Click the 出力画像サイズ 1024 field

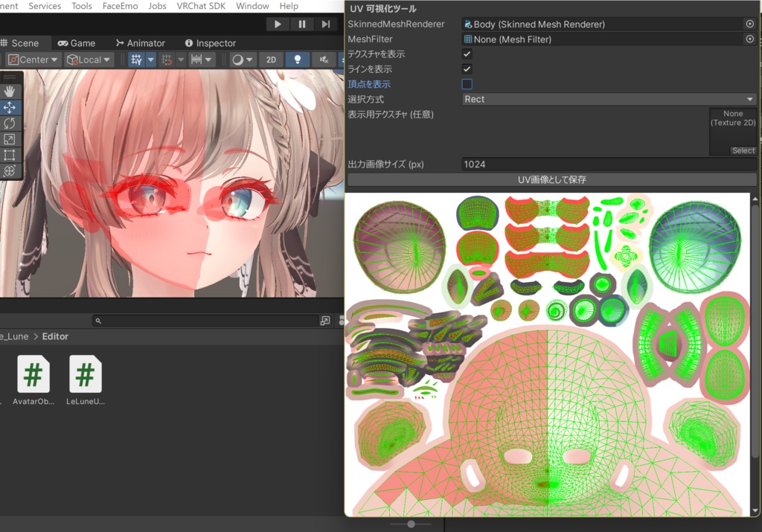(x=609, y=164)
